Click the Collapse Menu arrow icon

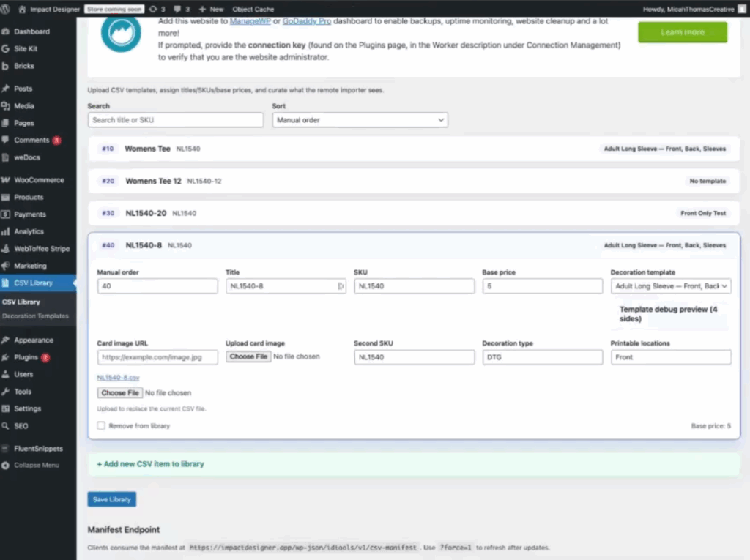[x=6, y=466]
